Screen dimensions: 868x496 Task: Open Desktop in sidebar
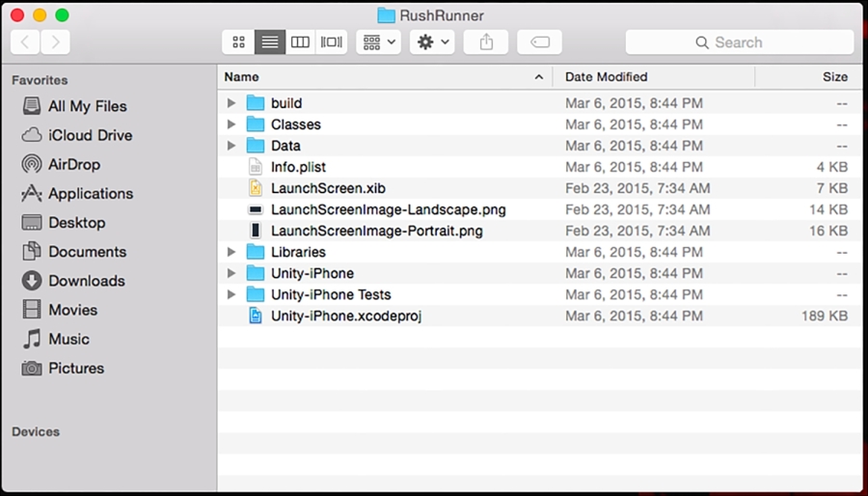pyautogui.click(x=64, y=223)
